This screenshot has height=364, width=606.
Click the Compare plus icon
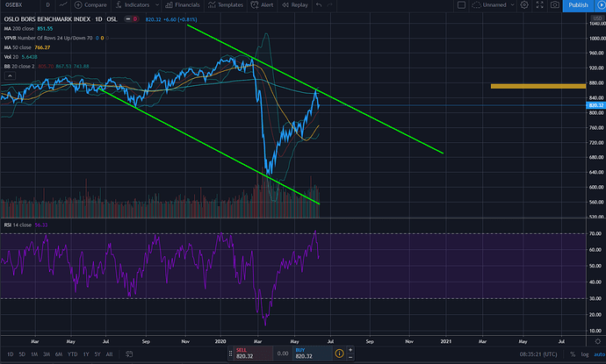click(x=78, y=5)
